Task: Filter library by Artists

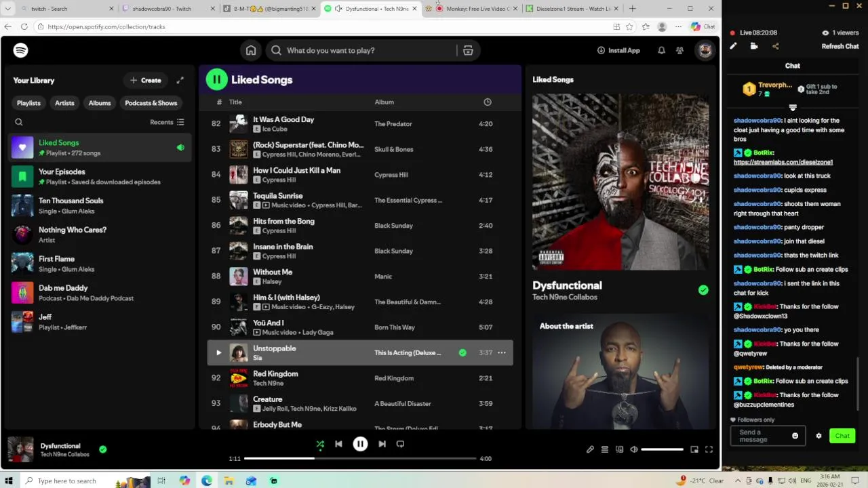Action: click(x=64, y=103)
